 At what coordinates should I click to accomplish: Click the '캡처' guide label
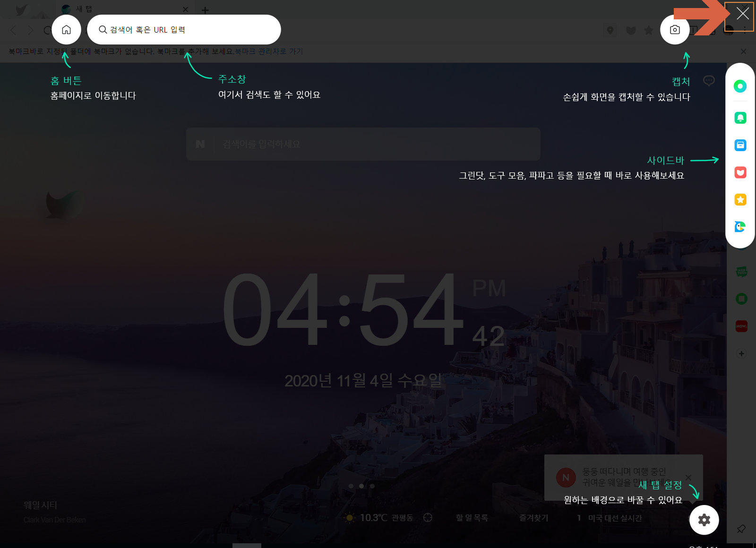click(681, 81)
